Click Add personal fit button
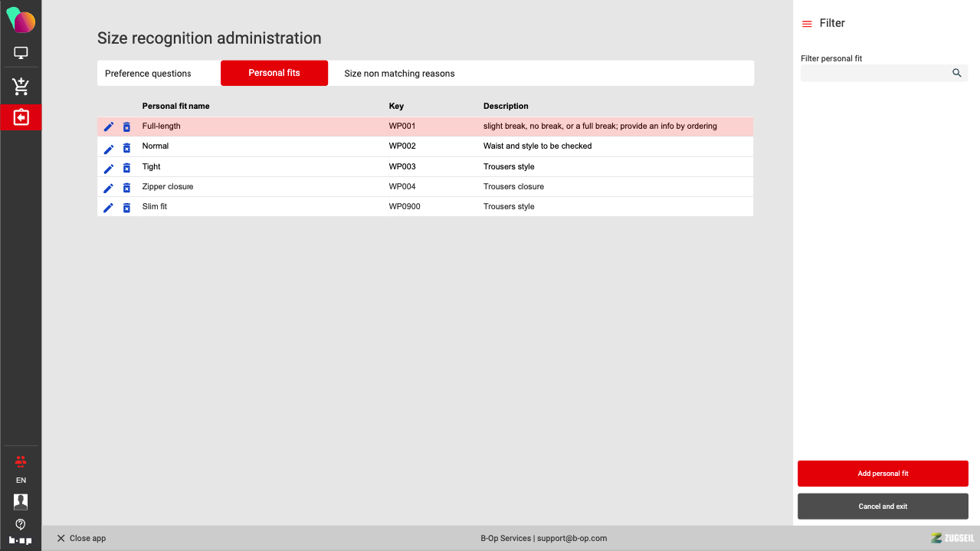Image resolution: width=980 pixels, height=551 pixels. click(883, 474)
